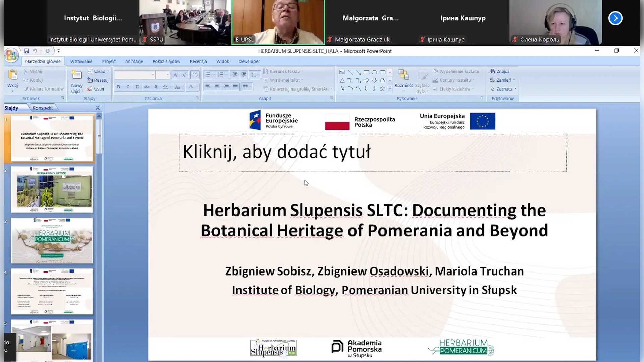Open the Projekt ribbon tab
Viewport: 644px width, 362px height.
pyautogui.click(x=109, y=61)
